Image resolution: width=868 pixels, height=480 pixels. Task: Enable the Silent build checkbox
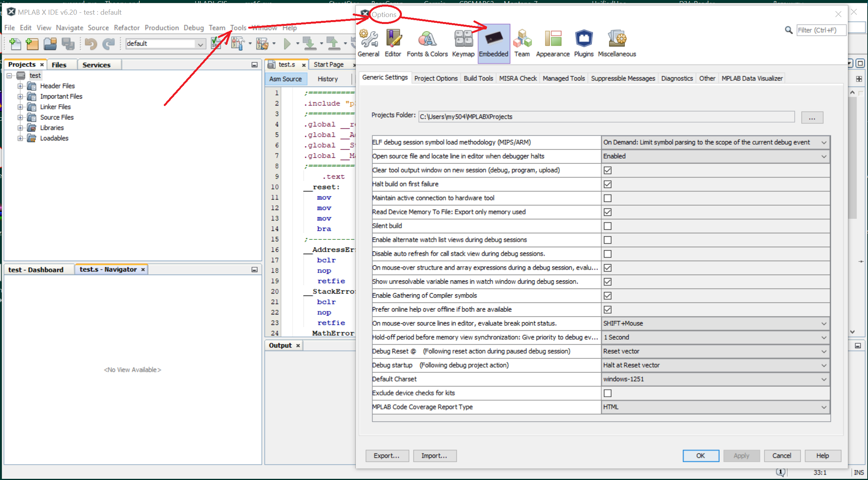point(607,226)
